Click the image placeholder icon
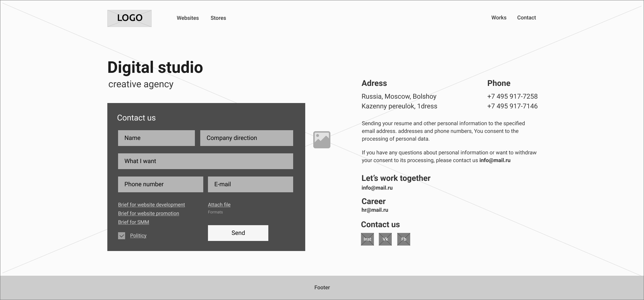The width and height of the screenshot is (644, 300). tap(322, 140)
